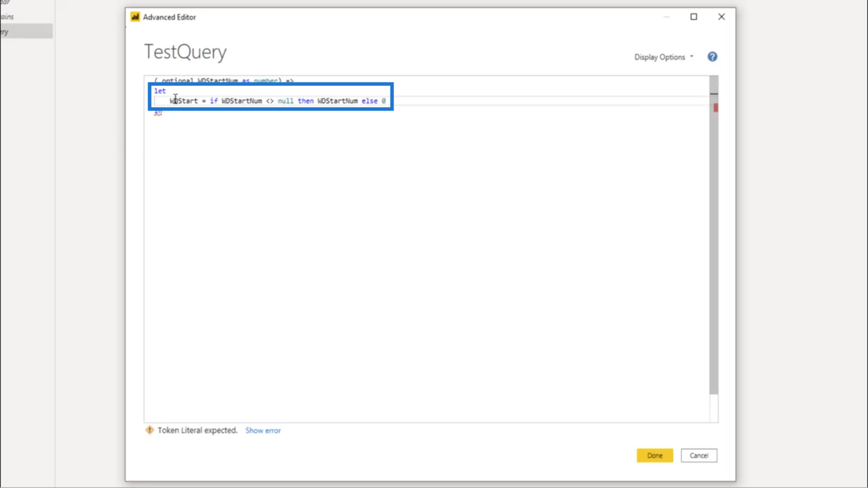Click the Power BI icon in title bar
Screen dimensions: 868x488
(135, 17)
